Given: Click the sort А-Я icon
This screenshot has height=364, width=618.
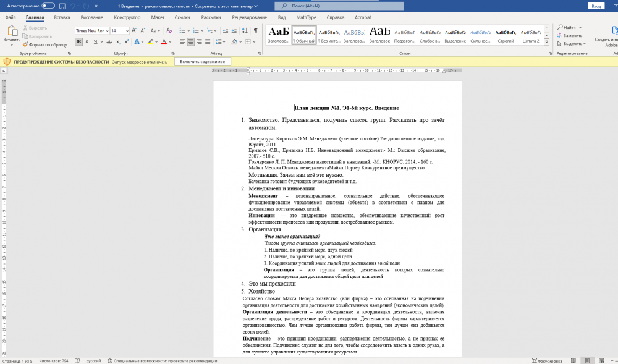Looking at the screenshot, I should (244, 30).
